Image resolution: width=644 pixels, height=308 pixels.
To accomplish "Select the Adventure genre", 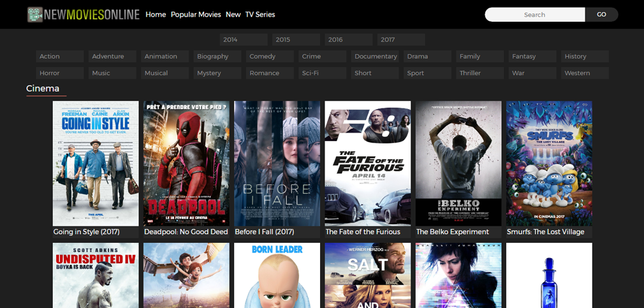I will (x=112, y=56).
